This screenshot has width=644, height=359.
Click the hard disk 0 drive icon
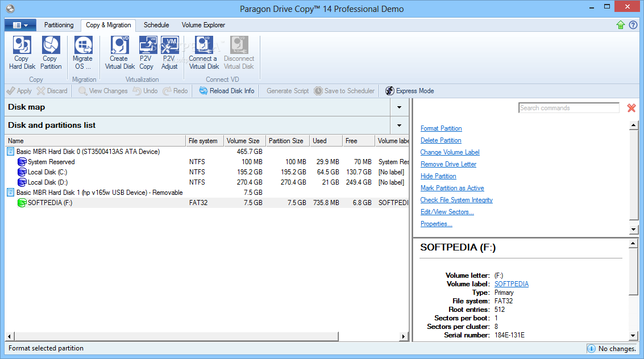click(x=11, y=152)
